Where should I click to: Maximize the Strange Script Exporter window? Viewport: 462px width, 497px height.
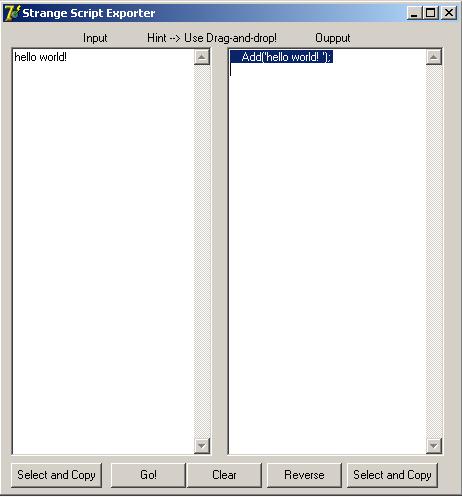[x=430, y=13]
